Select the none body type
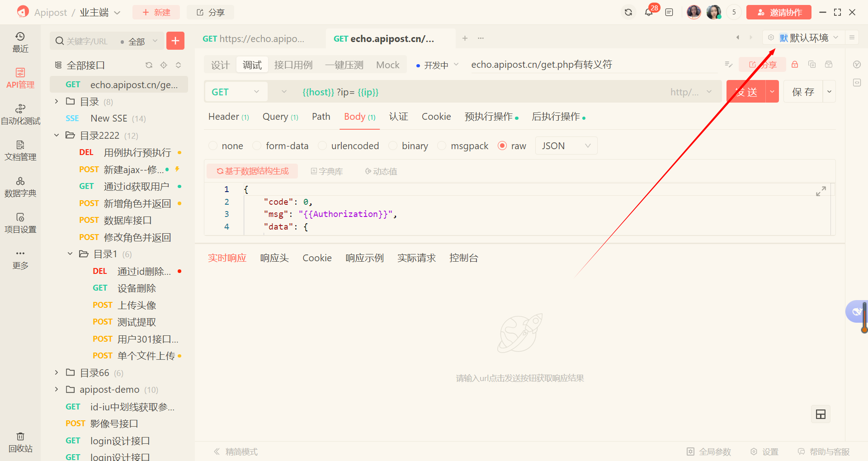868x461 pixels. click(x=226, y=146)
